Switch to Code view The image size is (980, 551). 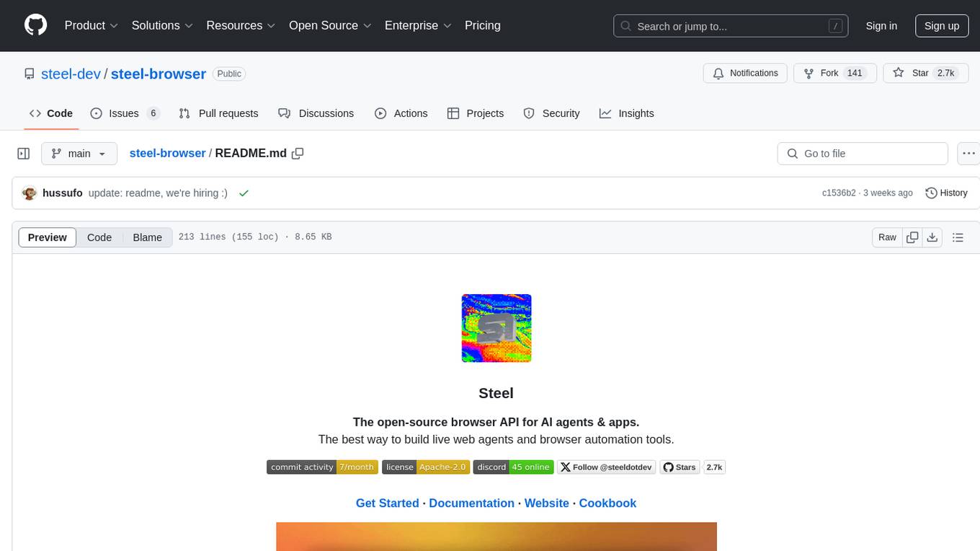click(99, 237)
